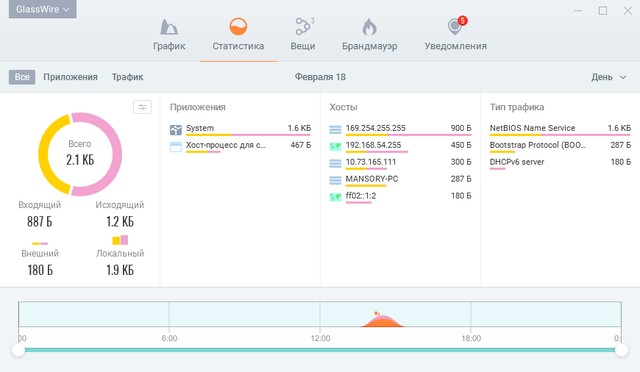640x372 pixels.
Task: Click the yellow incoming donut segment
Action: pos(44,154)
